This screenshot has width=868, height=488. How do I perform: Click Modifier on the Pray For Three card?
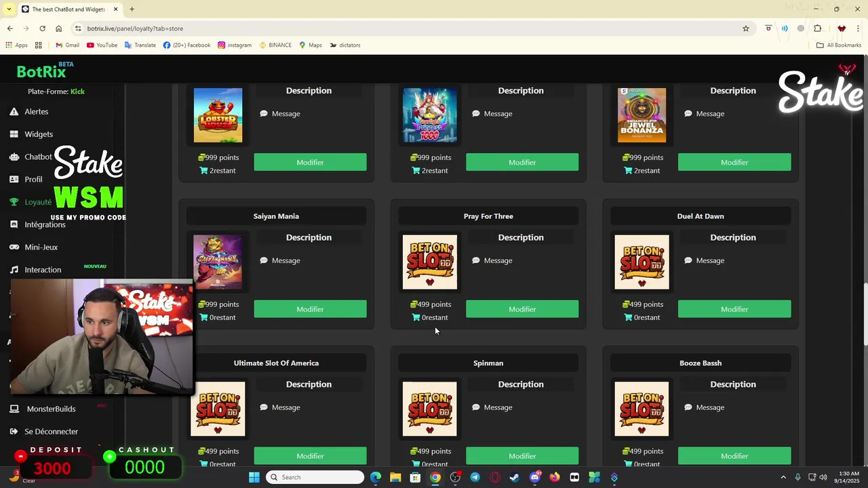[522, 309]
